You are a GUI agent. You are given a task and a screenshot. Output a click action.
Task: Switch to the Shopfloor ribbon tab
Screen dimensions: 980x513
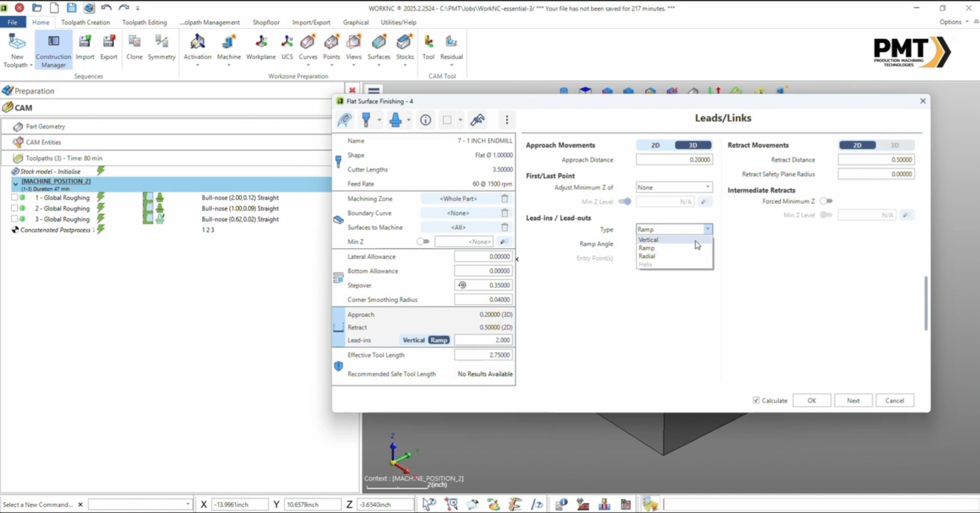pyautogui.click(x=266, y=22)
